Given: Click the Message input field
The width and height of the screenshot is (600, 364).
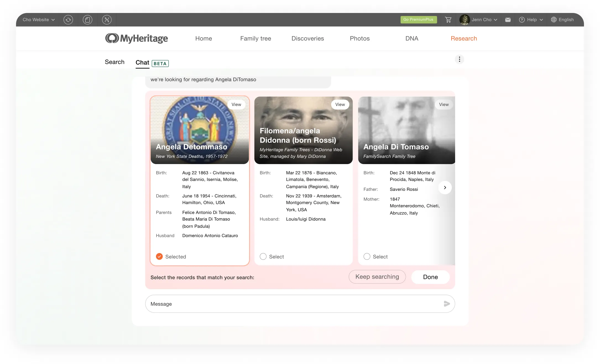Looking at the screenshot, I should pyautogui.click(x=300, y=304).
